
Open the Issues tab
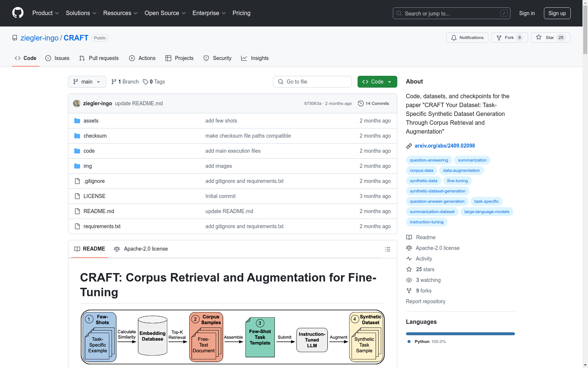click(57, 58)
